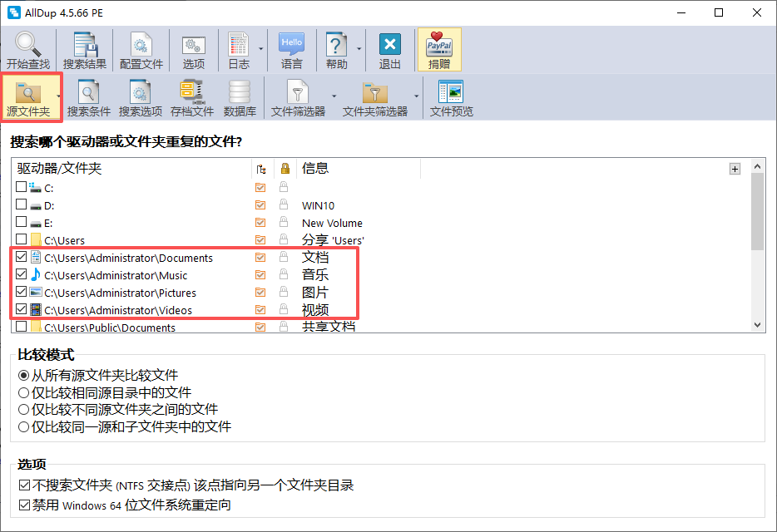Select 仅比较同一源和子文件夹中的文件 radio option

tap(125, 427)
